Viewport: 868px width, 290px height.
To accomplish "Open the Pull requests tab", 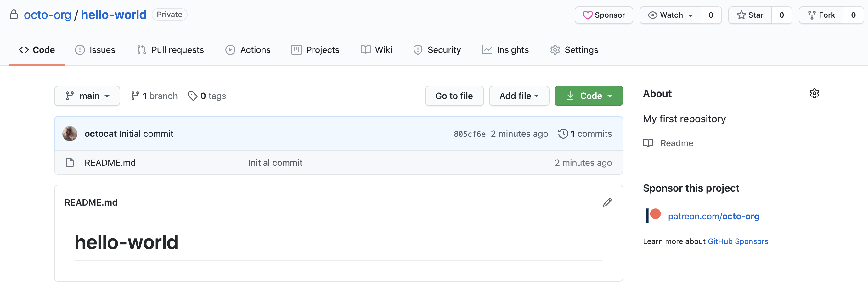I will 170,50.
